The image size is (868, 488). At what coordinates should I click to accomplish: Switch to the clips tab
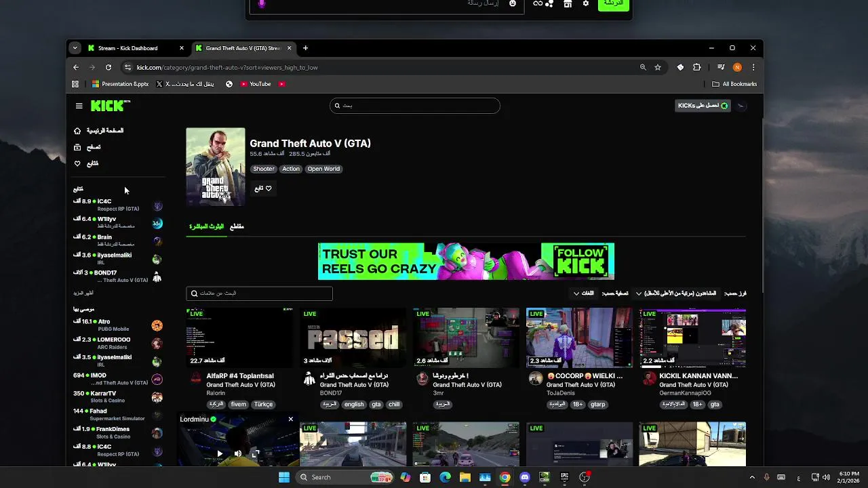(237, 226)
